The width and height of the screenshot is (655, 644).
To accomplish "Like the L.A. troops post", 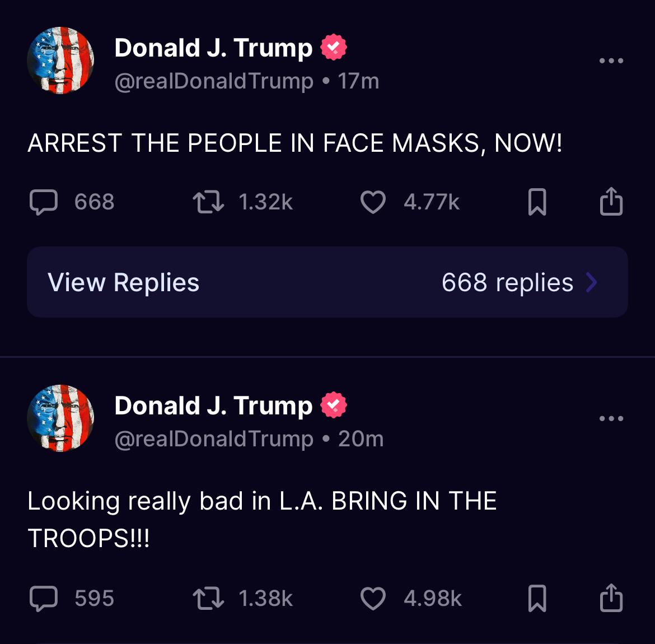I will [373, 599].
